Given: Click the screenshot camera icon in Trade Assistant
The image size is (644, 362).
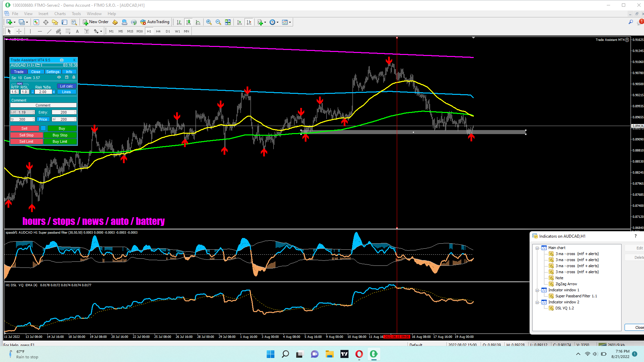Looking at the screenshot, I should (62, 60).
